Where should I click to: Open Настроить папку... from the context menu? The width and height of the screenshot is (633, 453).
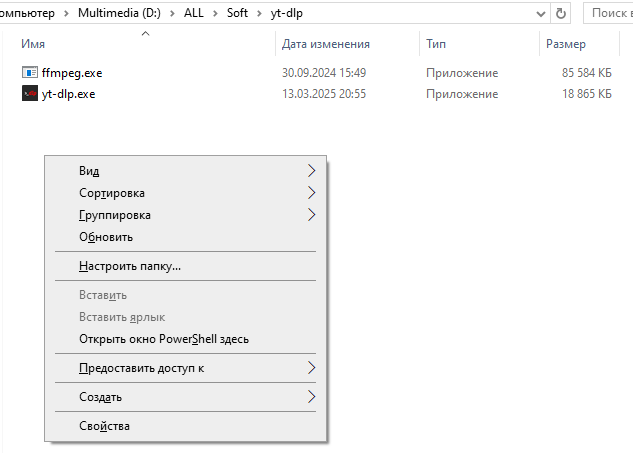tap(185, 266)
